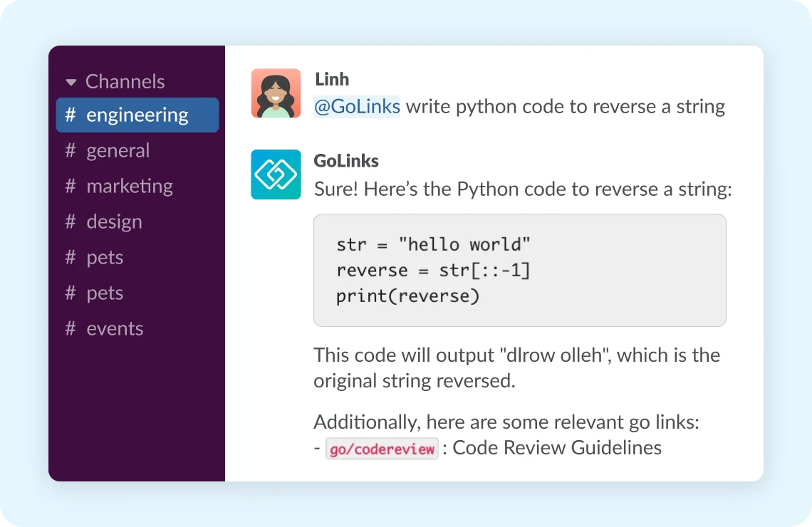Click 'This code will output' sentence

517,367
